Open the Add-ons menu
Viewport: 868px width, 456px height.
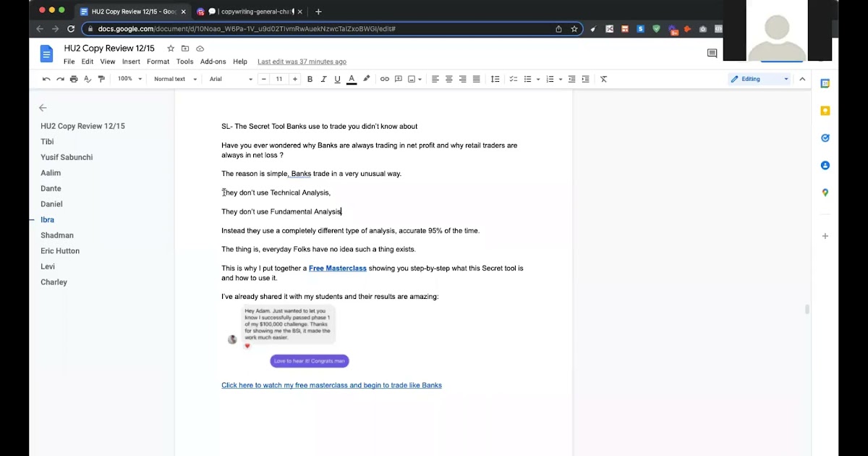(213, 62)
